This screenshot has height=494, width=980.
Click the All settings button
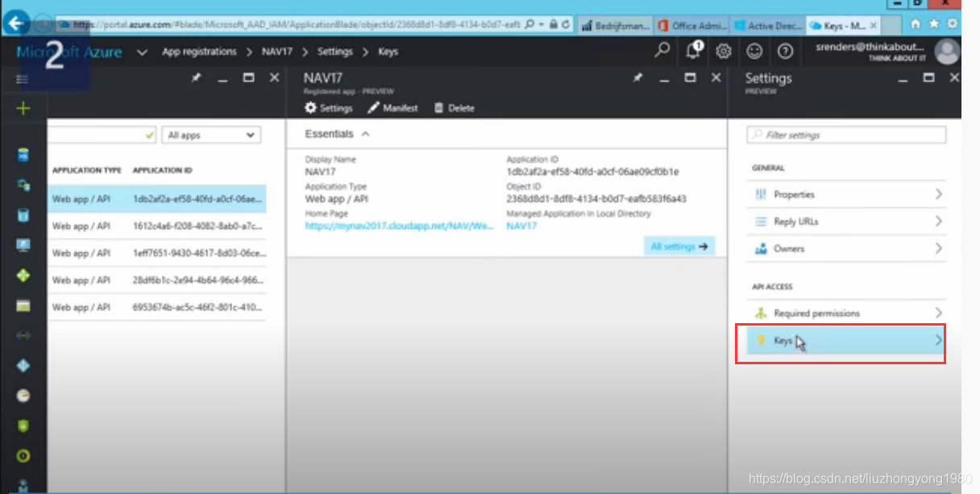679,247
